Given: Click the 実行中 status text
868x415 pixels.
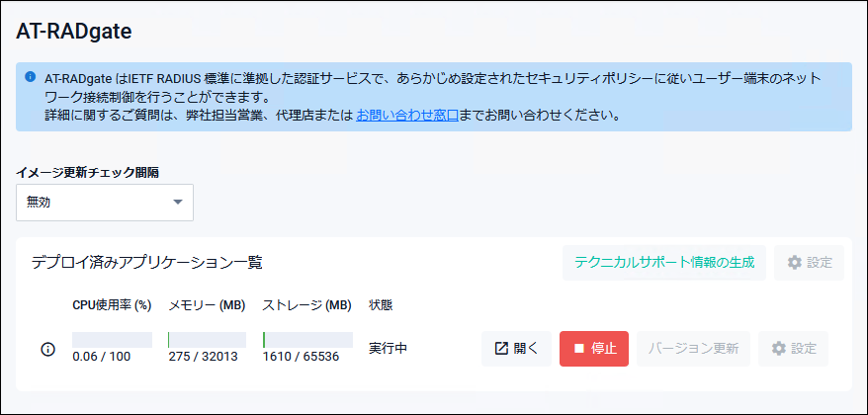Looking at the screenshot, I should click(389, 349).
